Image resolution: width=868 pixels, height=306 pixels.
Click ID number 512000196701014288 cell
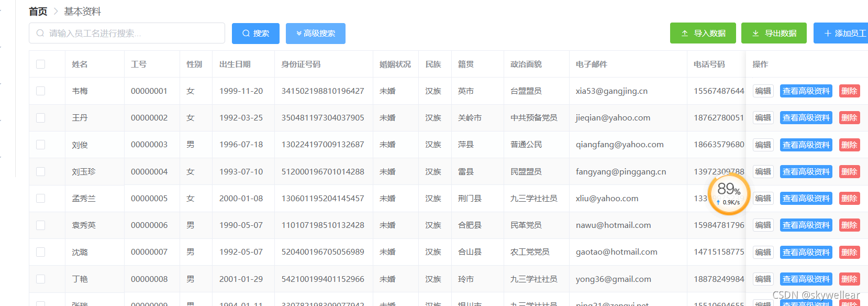click(x=322, y=171)
